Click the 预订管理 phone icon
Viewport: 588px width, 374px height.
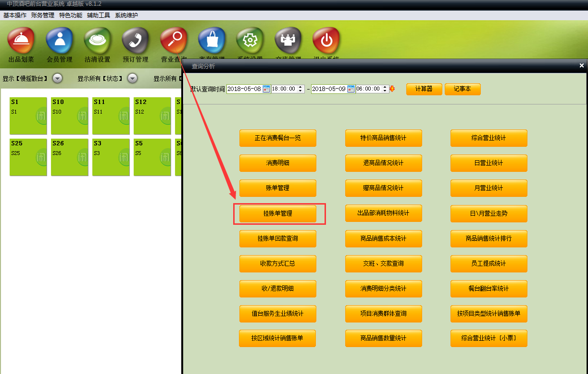tap(136, 41)
